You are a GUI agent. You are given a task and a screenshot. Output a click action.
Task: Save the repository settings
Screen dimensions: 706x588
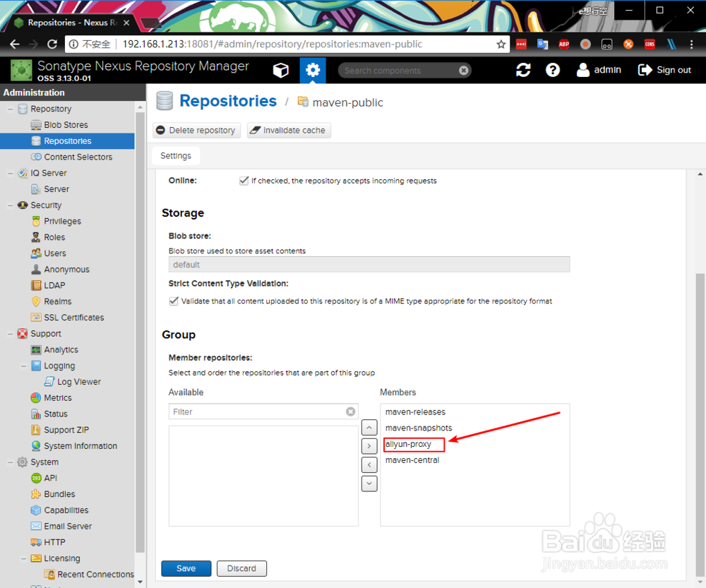[x=186, y=568]
